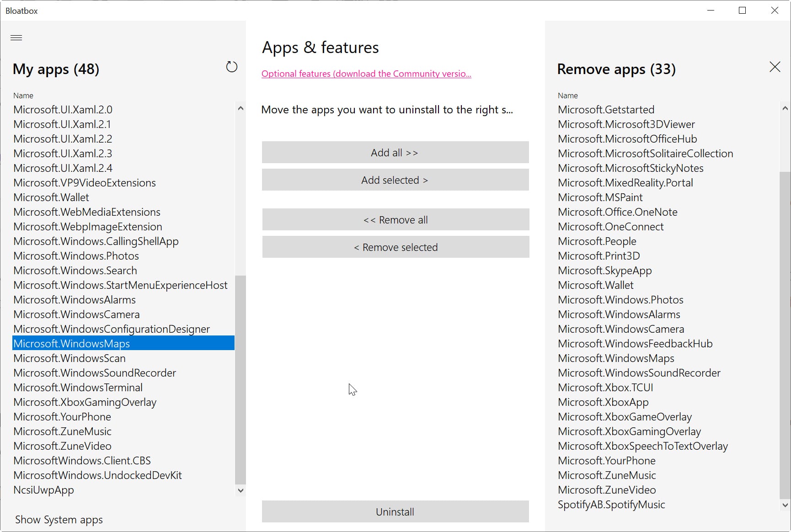Screen dimensions: 791x532
Task: Select Microsoft.Getstarted in Remove apps
Action: 668,110
